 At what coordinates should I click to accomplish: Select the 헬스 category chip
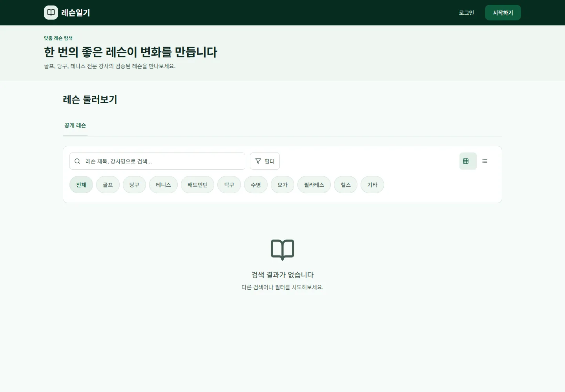346,185
